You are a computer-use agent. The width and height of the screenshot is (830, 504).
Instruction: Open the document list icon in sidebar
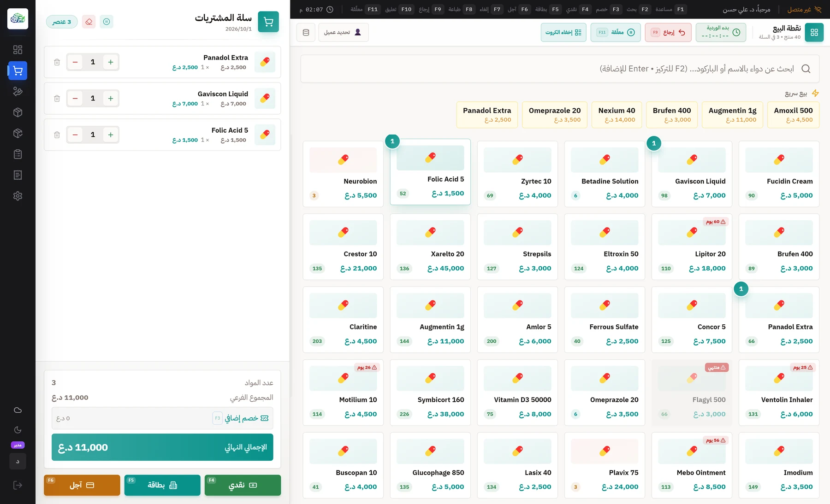[x=18, y=175]
